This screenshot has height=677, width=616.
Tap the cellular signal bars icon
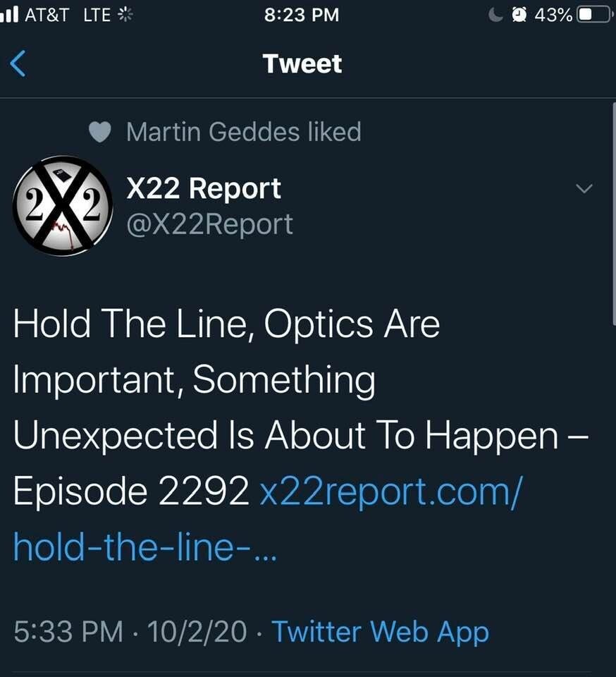pyautogui.click(x=10, y=14)
